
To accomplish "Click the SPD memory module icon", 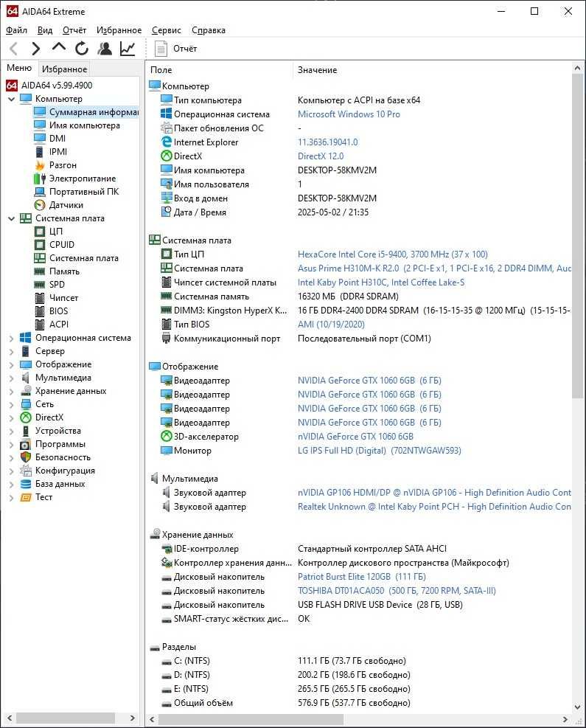I will [x=40, y=285].
